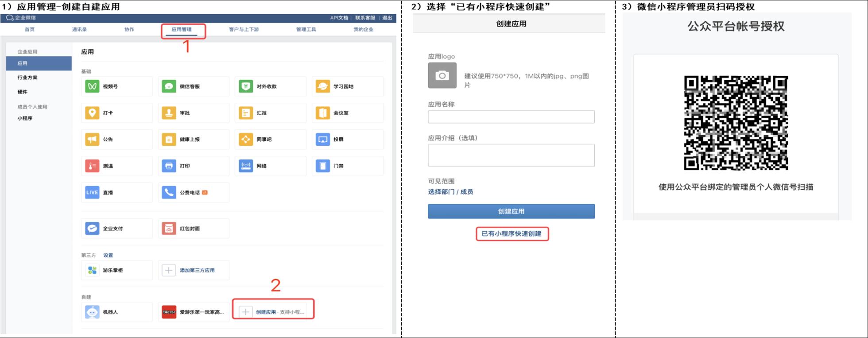Open the 门禁 app icon
Viewport: 868px width, 338px height.
322,166
